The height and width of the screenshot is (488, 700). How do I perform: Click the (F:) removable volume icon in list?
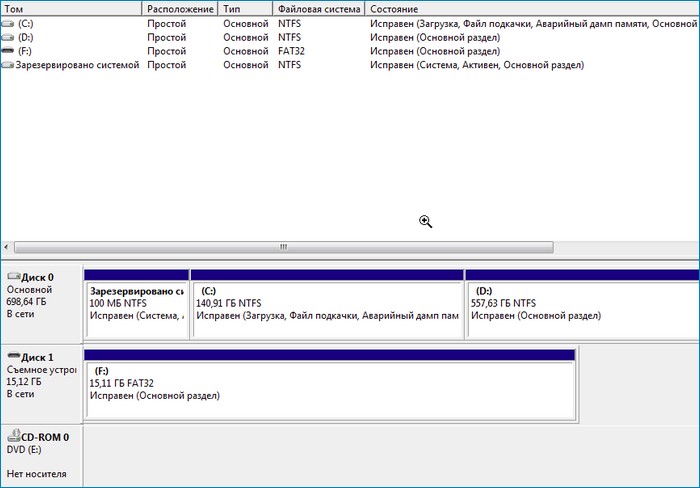coord(9,51)
